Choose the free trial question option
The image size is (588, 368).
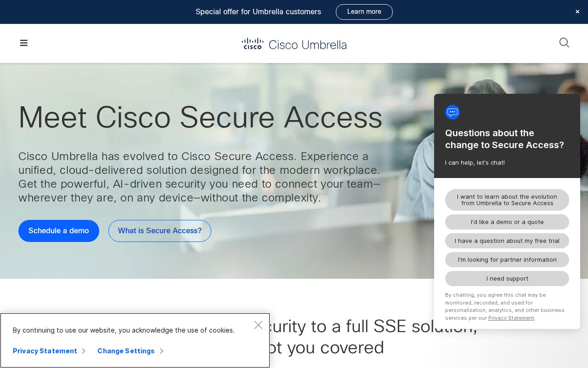click(507, 241)
